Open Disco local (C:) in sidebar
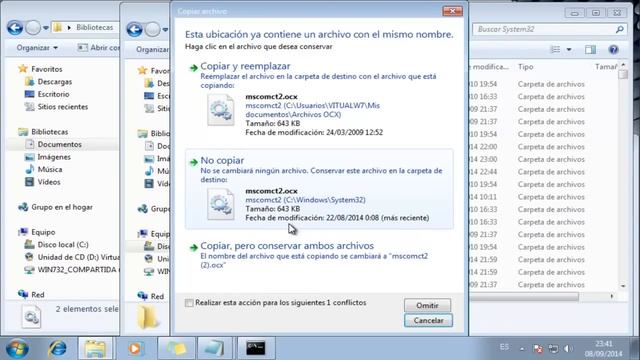 tap(62, 245)
